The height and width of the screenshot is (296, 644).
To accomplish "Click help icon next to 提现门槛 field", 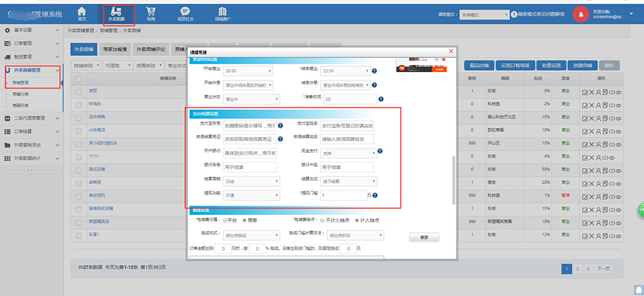I will (x=374, y=195).
